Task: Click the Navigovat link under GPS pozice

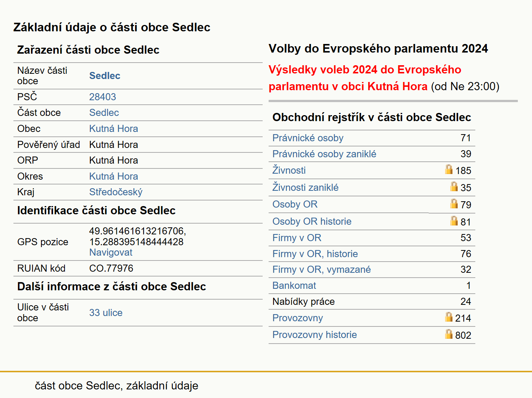Action: [111, 252]
